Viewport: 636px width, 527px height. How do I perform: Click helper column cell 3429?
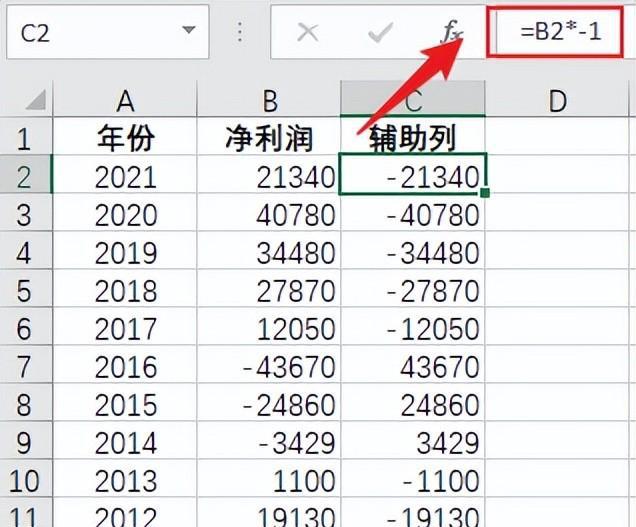413,440
